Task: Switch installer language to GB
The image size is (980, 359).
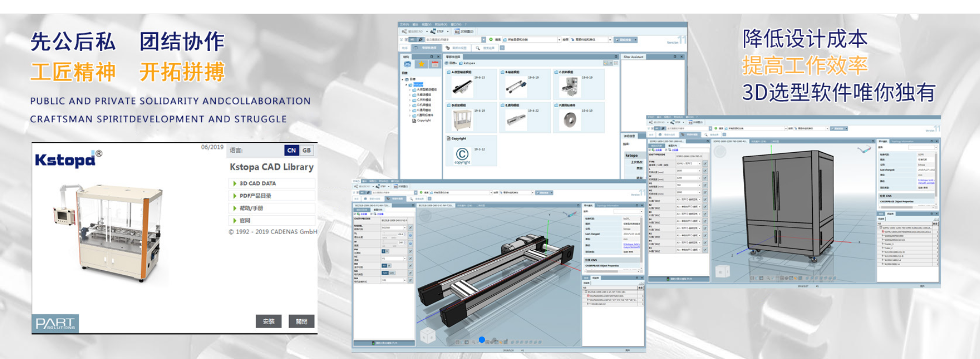Action: tap(307, 150)
